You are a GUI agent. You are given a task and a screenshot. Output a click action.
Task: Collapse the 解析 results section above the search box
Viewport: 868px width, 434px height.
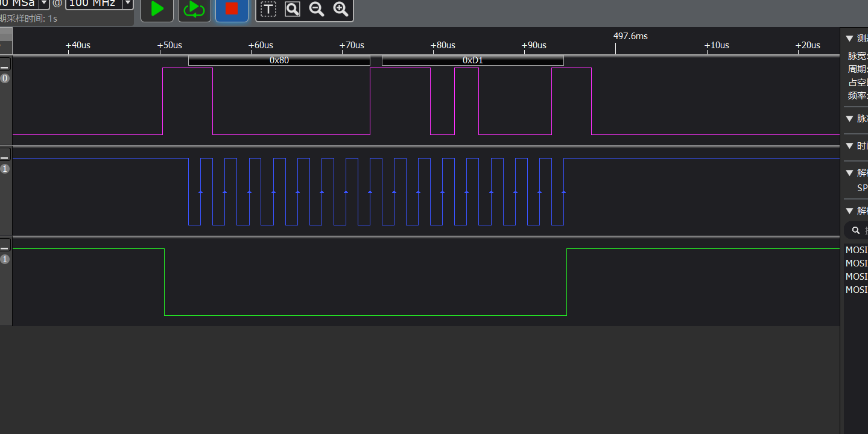point(849,211)
